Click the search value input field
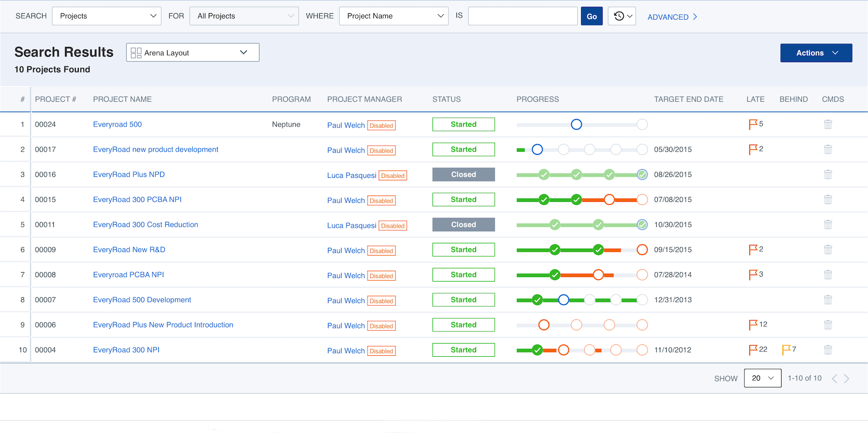Screen dimensions: 868x433 tap(522, 16)
